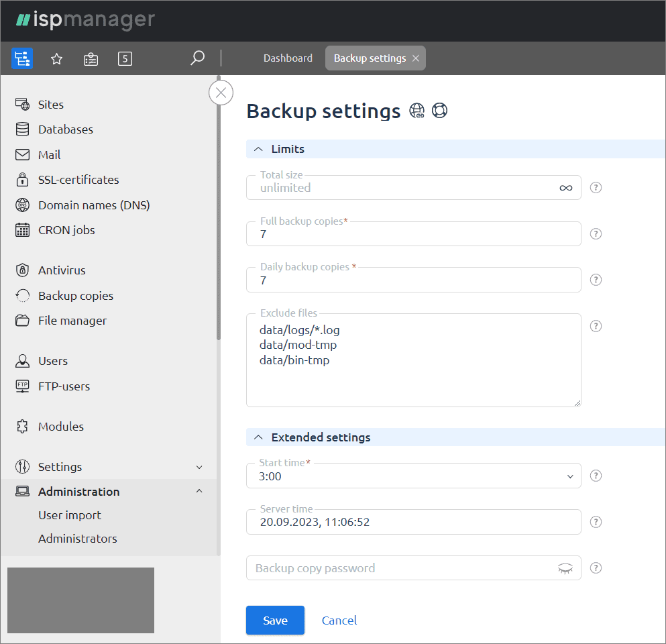Image resolution: width=666 pixels, height=644 pixels.
Task: Open the globe link icon beside Backup settings
Action: (x=417, y=110)
